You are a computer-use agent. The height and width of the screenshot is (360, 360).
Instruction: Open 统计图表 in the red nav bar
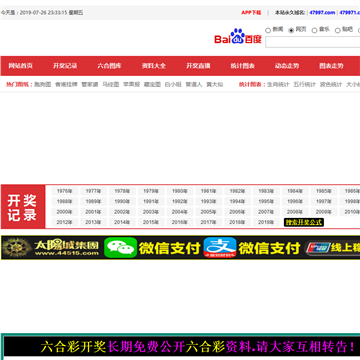242,66
